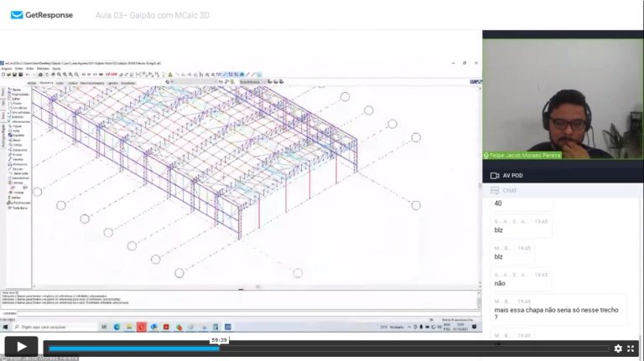Image resolution: width=644 pixels, height=361 pixels.
Task: Open the Windows Start menu
Action: pyautogui.click(x=5, y=327)
